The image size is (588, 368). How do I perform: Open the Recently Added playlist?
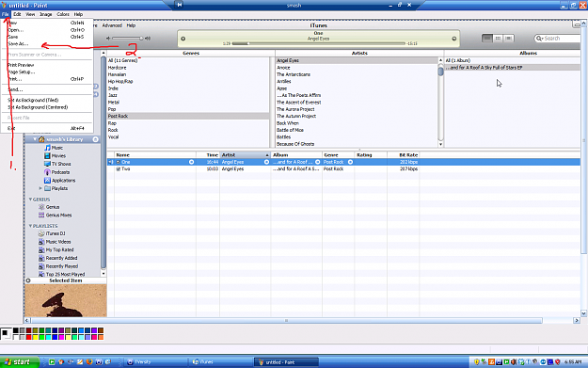(58, 258)
